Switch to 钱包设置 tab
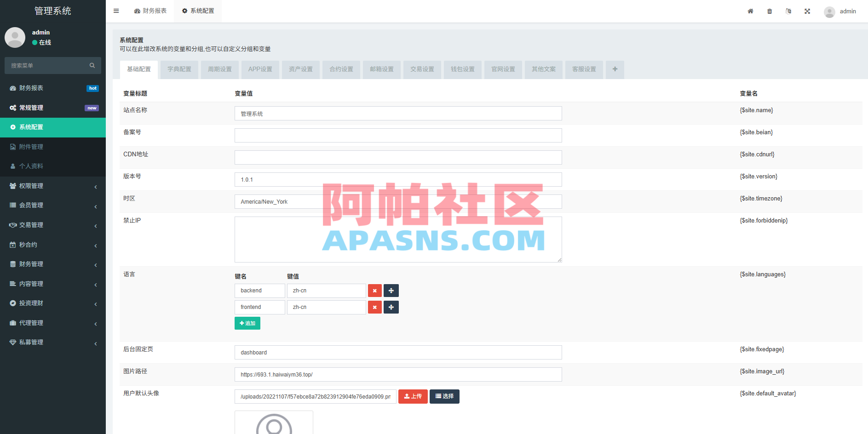 [x=463, y=69]
